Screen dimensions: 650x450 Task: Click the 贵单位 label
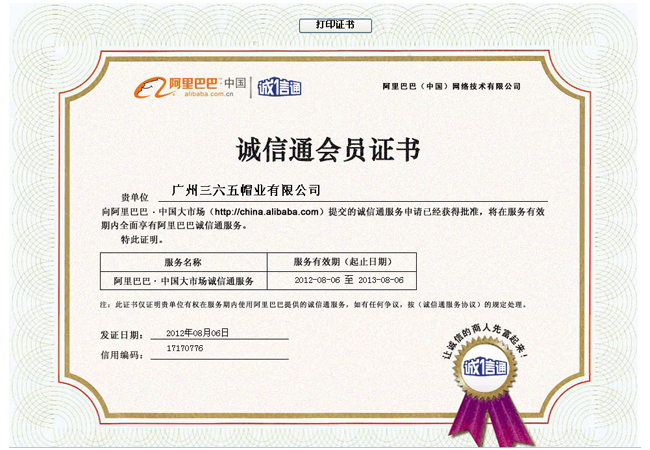tap(134, 197)
